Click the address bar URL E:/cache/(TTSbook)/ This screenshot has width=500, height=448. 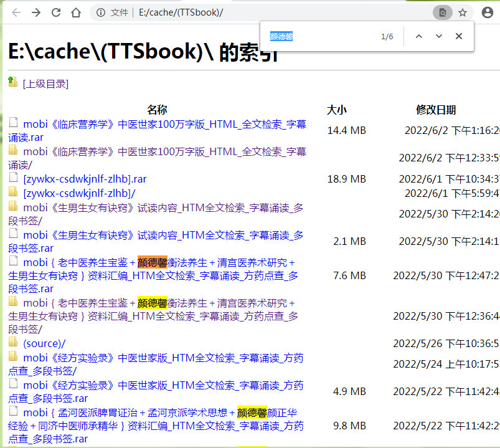click(181, 12)
